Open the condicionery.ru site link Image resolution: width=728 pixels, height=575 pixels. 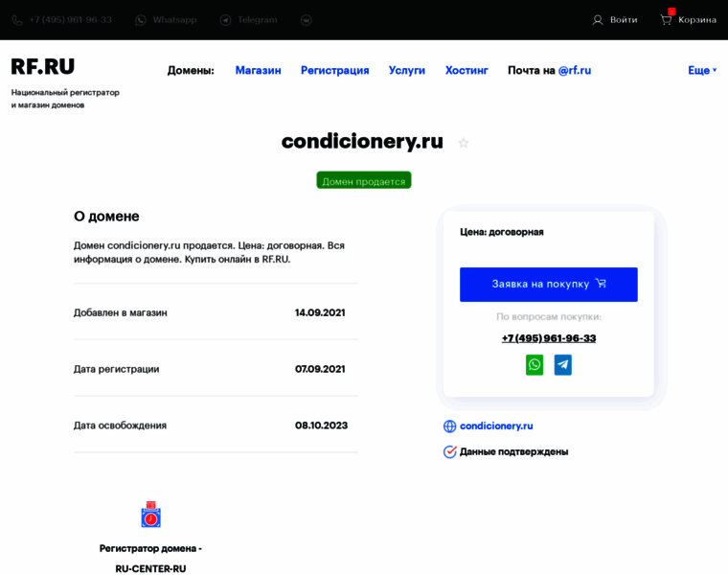[496, 425]
